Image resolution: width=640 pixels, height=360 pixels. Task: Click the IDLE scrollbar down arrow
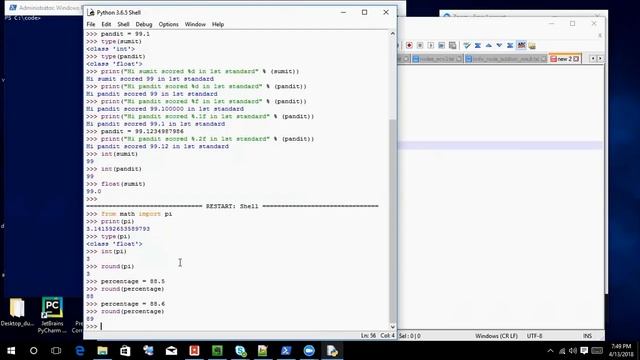(393, 327)
